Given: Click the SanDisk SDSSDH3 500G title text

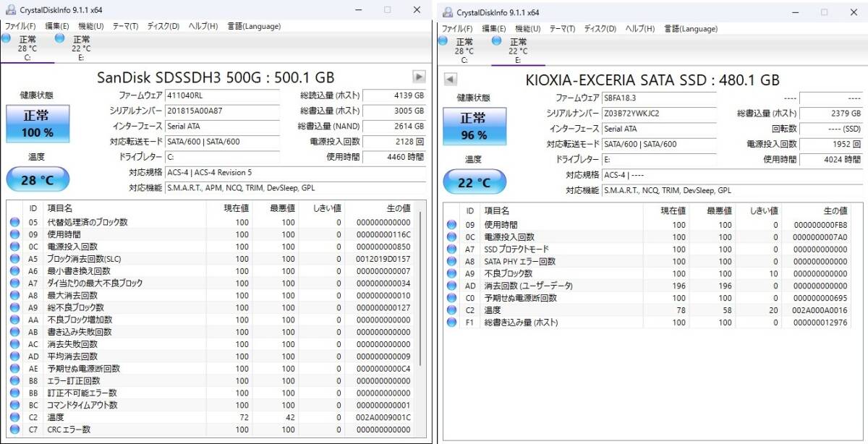Looking at the screenshot, I should tap(216, 77).
